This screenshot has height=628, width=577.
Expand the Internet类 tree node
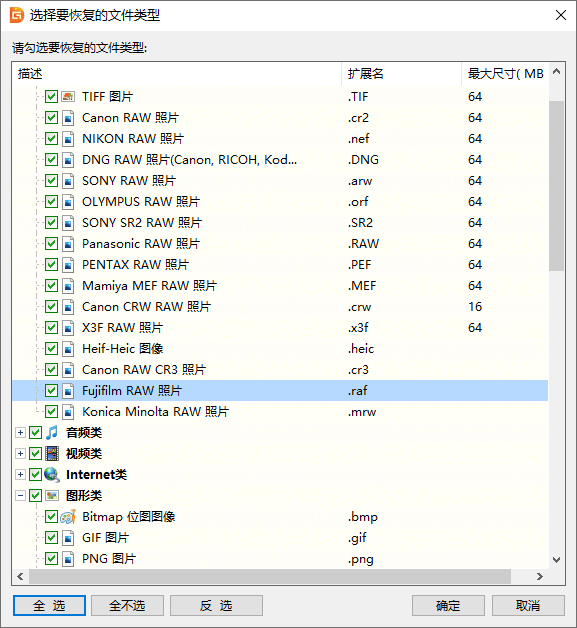(20, 475)
